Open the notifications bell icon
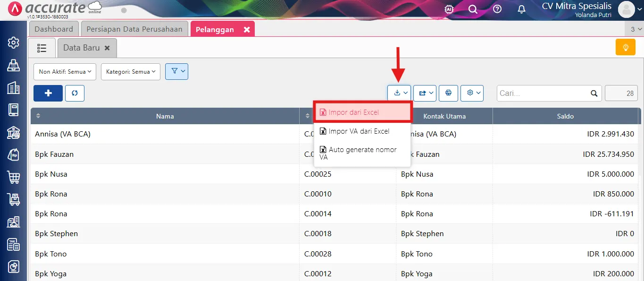The image size is (644, 281). point(521,9)
